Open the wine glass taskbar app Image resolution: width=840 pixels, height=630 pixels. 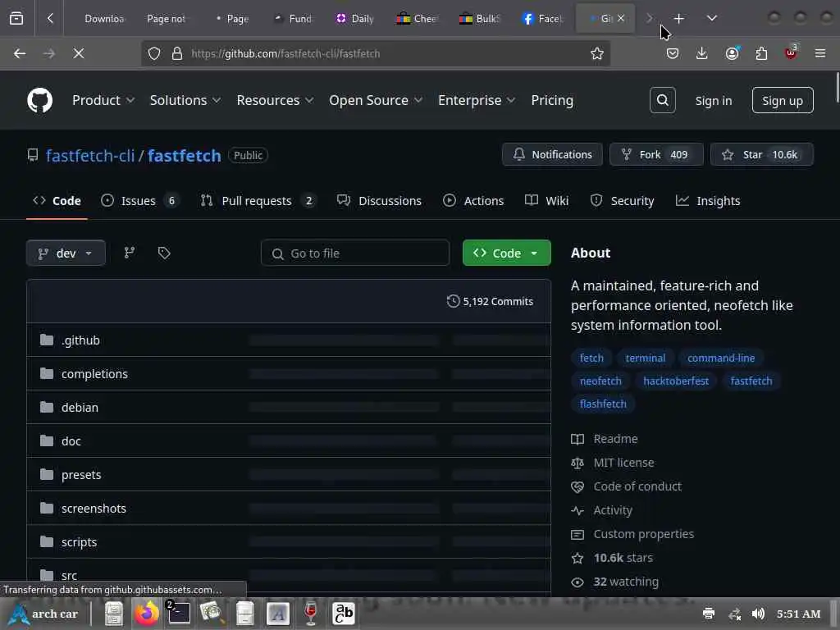coord(310,613)
